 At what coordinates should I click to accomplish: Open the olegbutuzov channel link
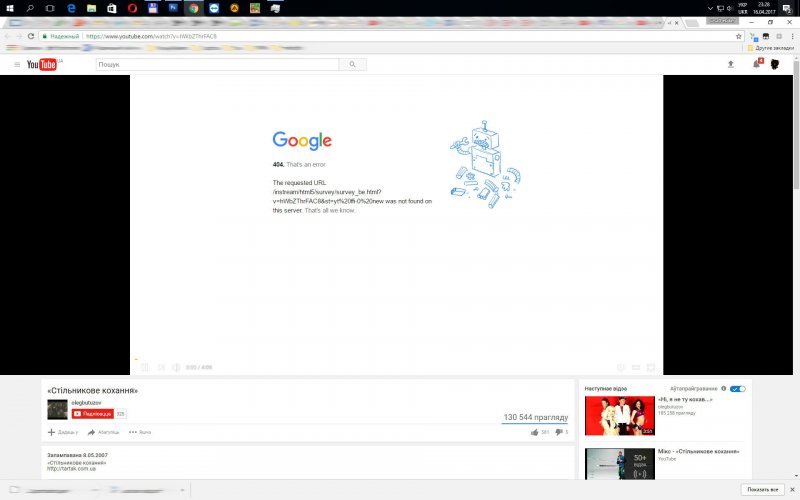click(86, 403)
